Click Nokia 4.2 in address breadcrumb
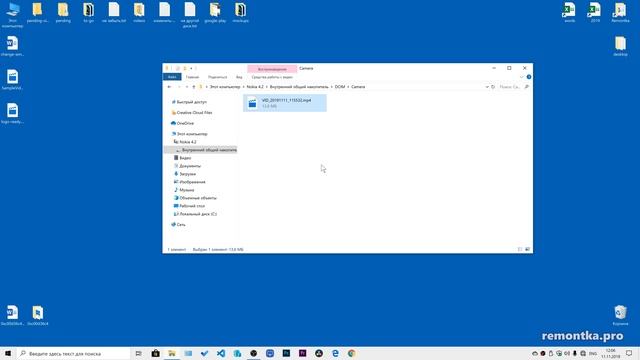The image size is (640, 360). coord(255,87)
